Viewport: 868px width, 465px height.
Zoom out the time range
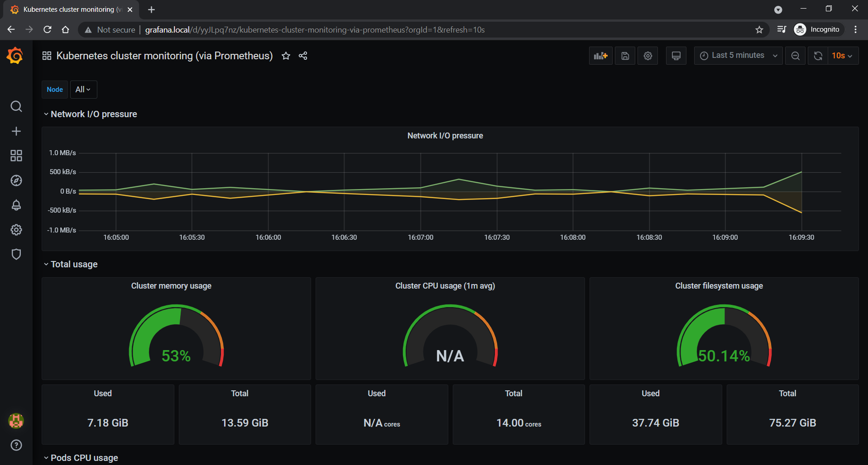coord(795,56)
